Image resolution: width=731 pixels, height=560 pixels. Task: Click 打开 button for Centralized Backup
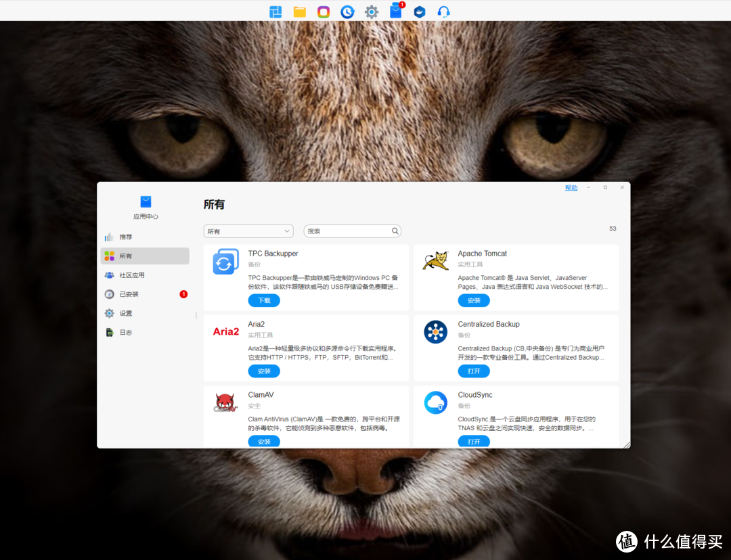click(474, 371)
